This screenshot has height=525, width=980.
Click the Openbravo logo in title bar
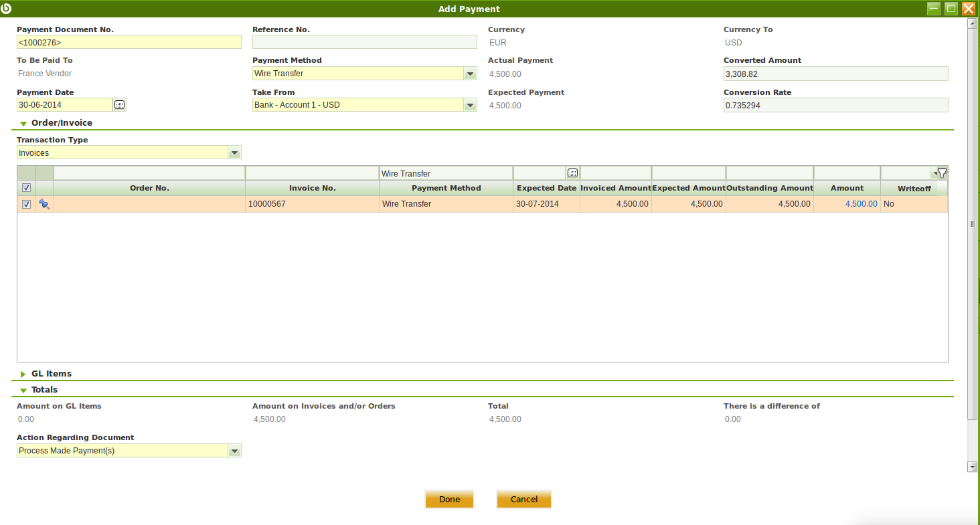coord(7,9)
